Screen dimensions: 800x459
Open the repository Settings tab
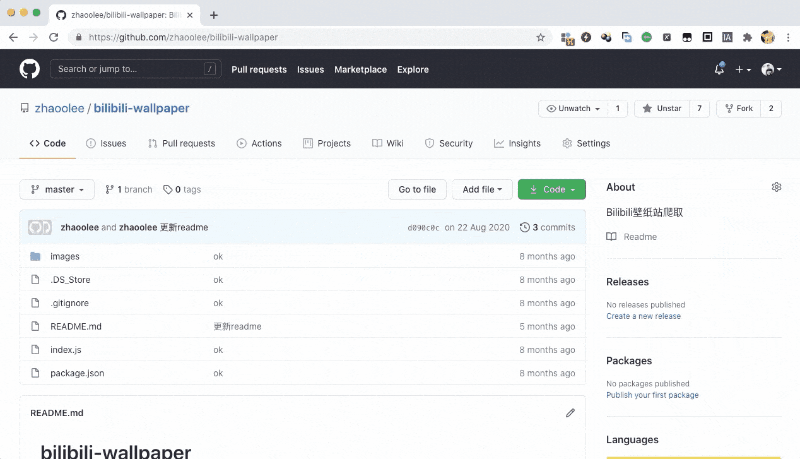click(586, 143)
